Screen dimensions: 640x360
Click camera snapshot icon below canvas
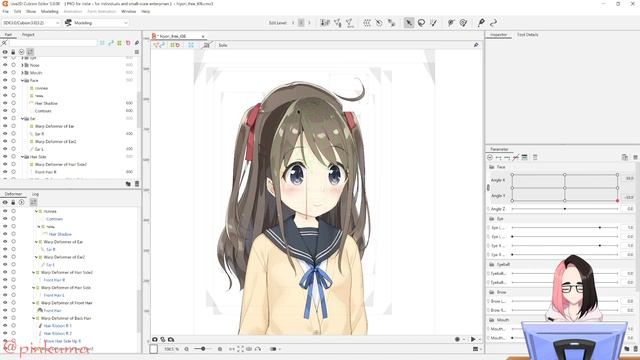click(155, 339)
